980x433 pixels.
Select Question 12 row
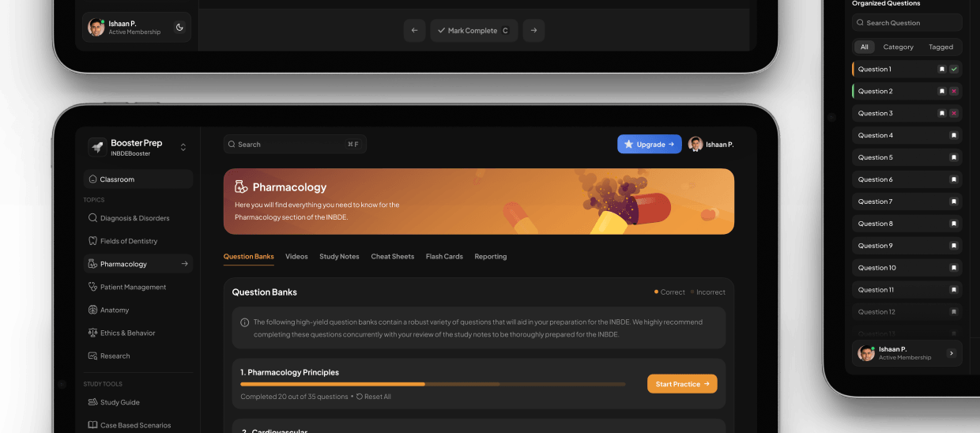tap(907, 312)
